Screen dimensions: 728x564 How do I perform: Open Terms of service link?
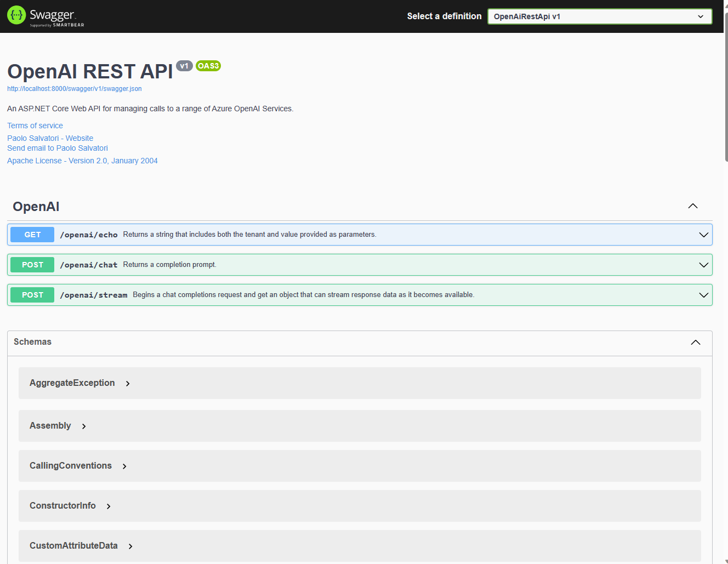(x=35, y=126)
